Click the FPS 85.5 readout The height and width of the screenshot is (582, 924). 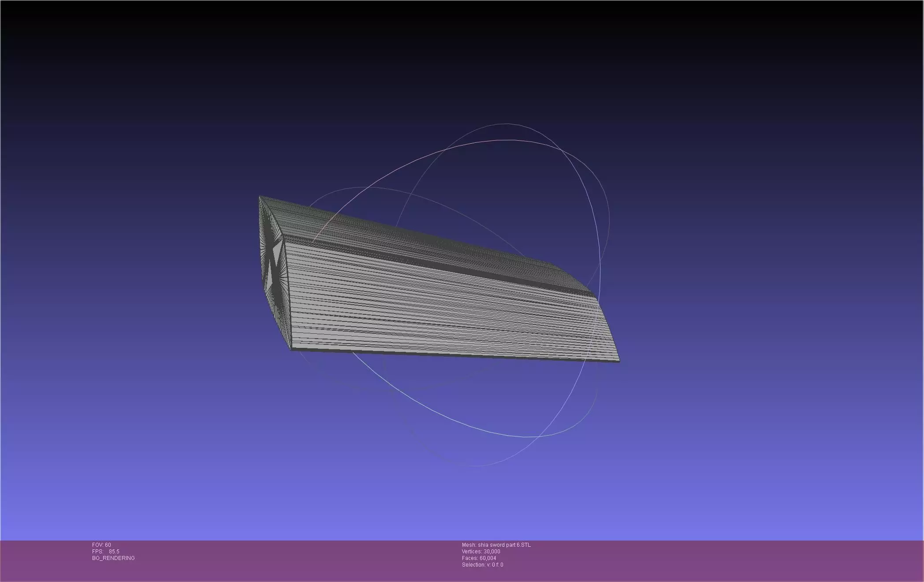pos(106,552)
